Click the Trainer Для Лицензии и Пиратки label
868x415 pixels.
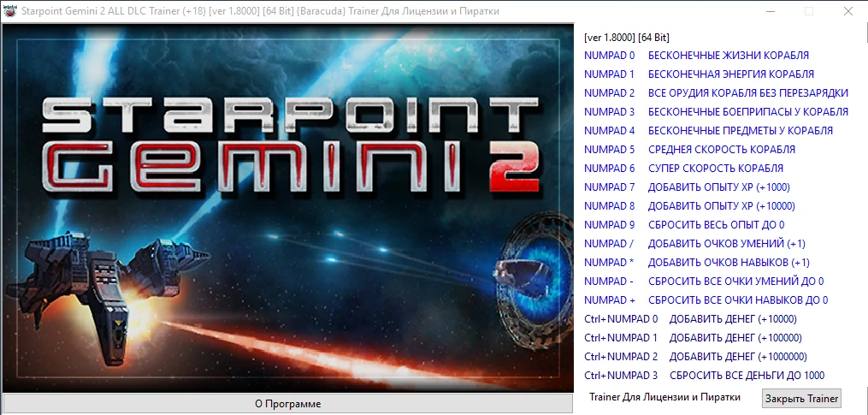point(664,397)
